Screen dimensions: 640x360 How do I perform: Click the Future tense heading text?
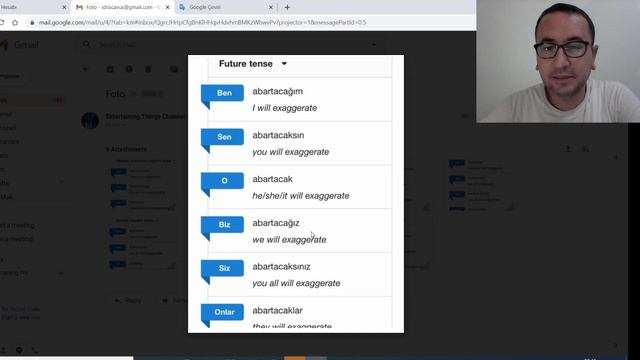click(246, 64)
